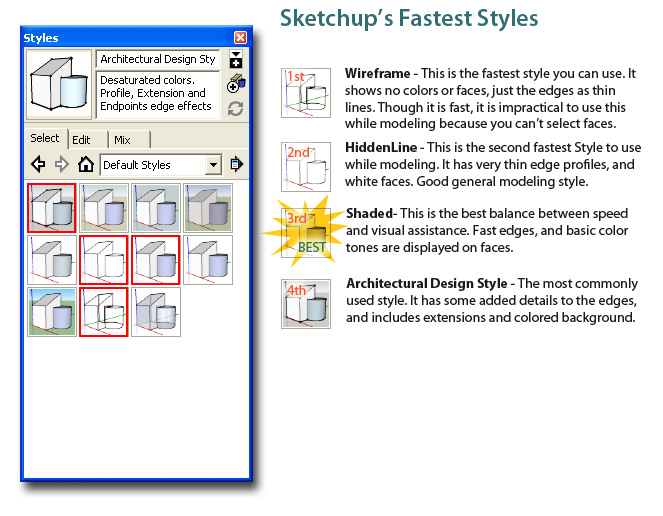Select the style with green ground and dark cylinder

pos(208,208)
